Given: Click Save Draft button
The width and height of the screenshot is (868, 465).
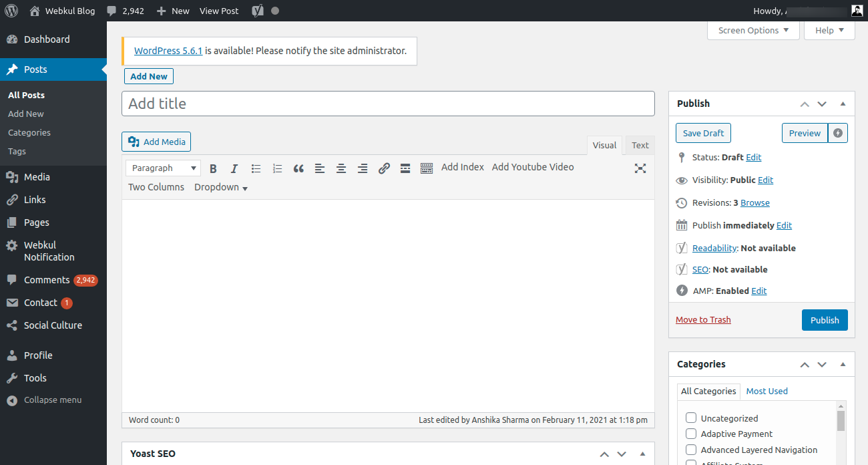Looking at the screenshot, I should (x=703, y=133).
